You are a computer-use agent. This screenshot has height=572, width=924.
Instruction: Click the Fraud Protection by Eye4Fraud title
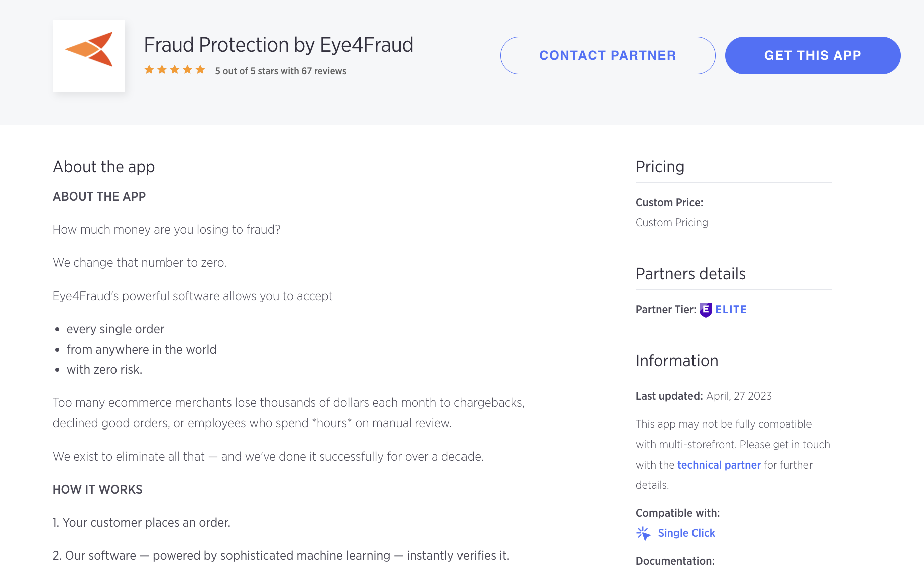(278, 45)
